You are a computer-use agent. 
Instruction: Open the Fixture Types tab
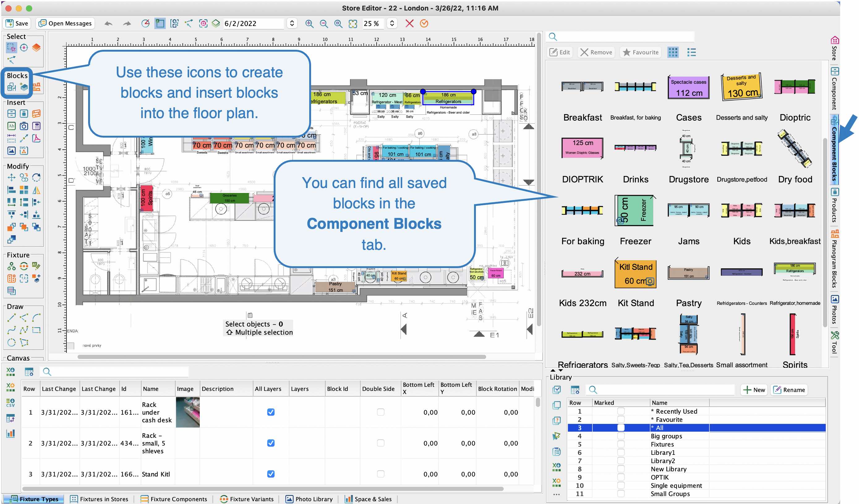(x=34, y=499)
